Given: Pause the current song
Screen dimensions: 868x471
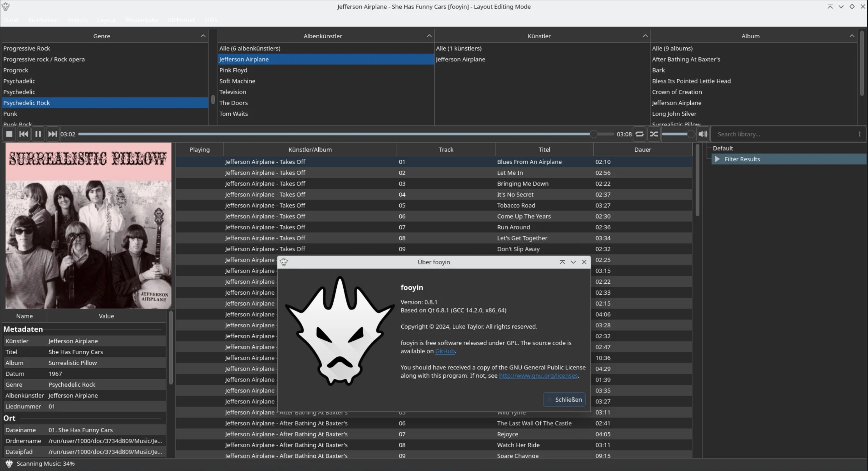Looking at the screenshot, I should click(38, 134).
